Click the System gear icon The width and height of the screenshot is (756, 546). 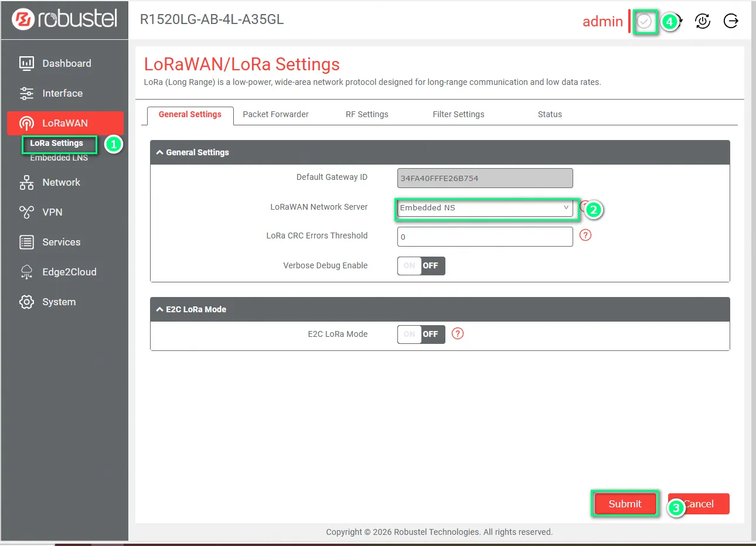26,302
